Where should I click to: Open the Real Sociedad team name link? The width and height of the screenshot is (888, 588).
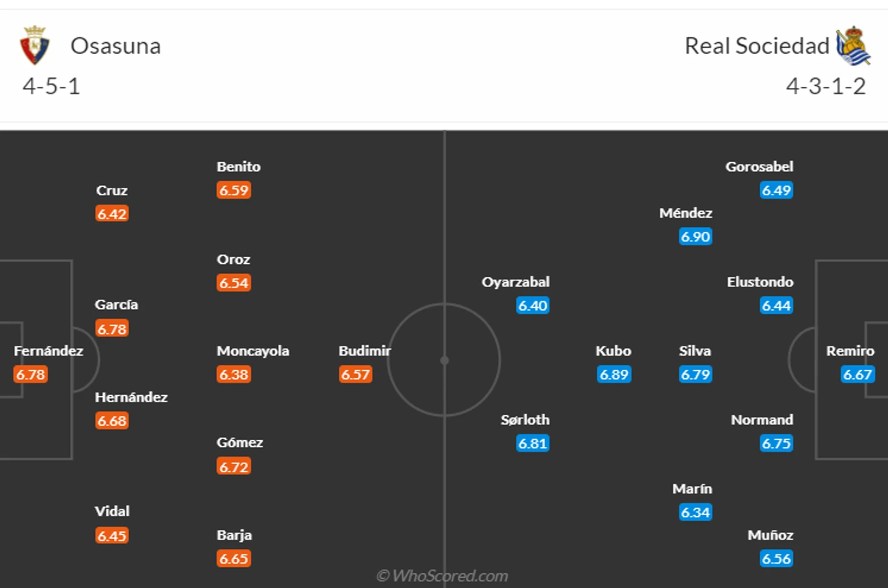click(757, 46)
